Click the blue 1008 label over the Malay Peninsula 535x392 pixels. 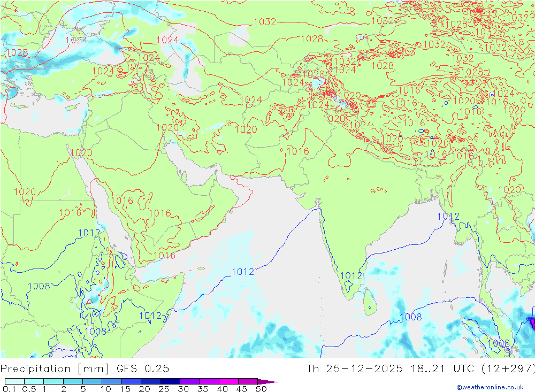(x=499, y=343)
